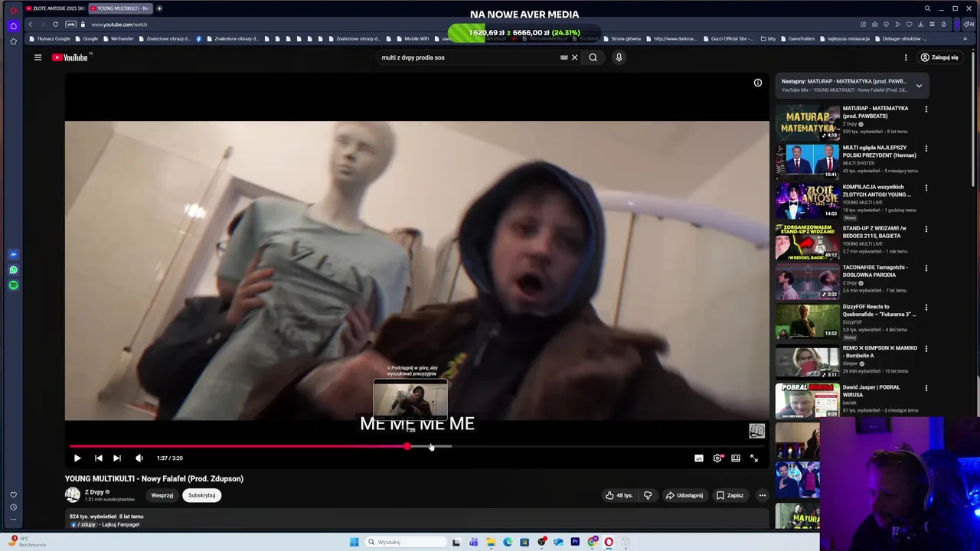The width and height of the screenshot is (980, 551).
Task: Open the Z Dvpy channel avatar
Action: (72, 495)
